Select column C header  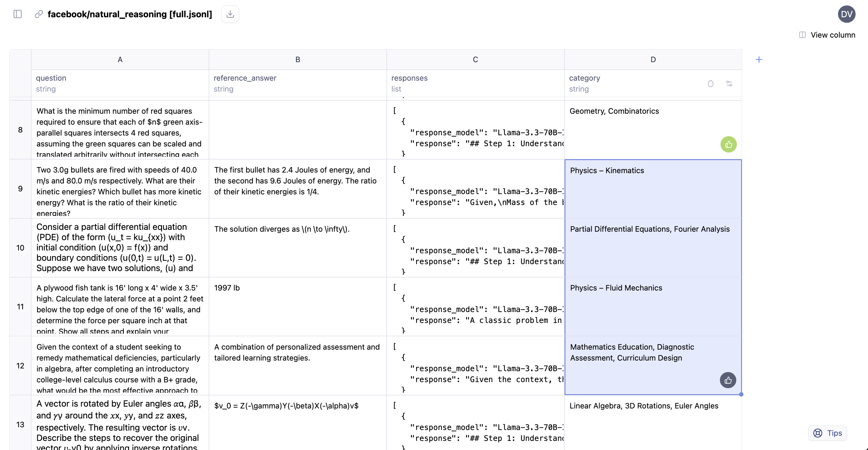(x=475, y=60)
